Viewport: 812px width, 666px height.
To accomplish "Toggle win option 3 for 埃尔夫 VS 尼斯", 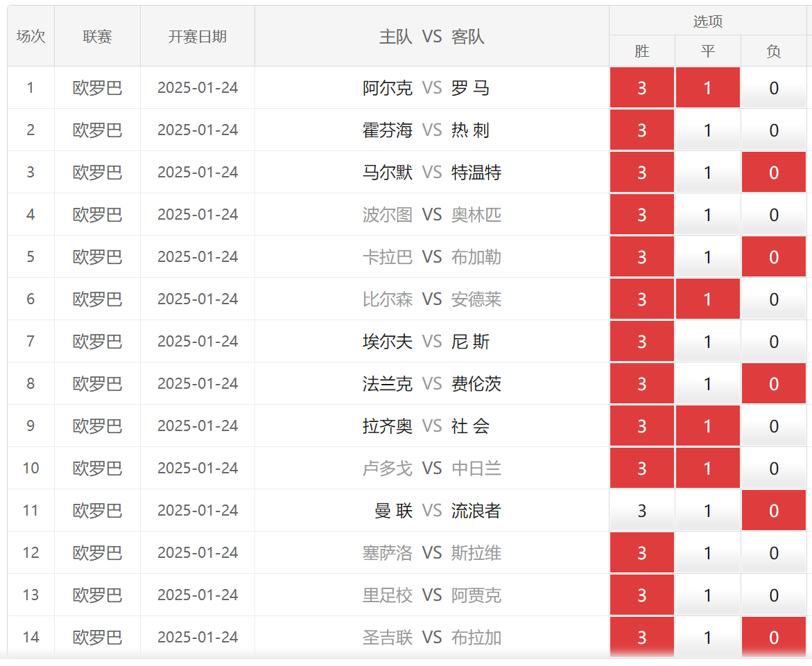I will 641,342.
